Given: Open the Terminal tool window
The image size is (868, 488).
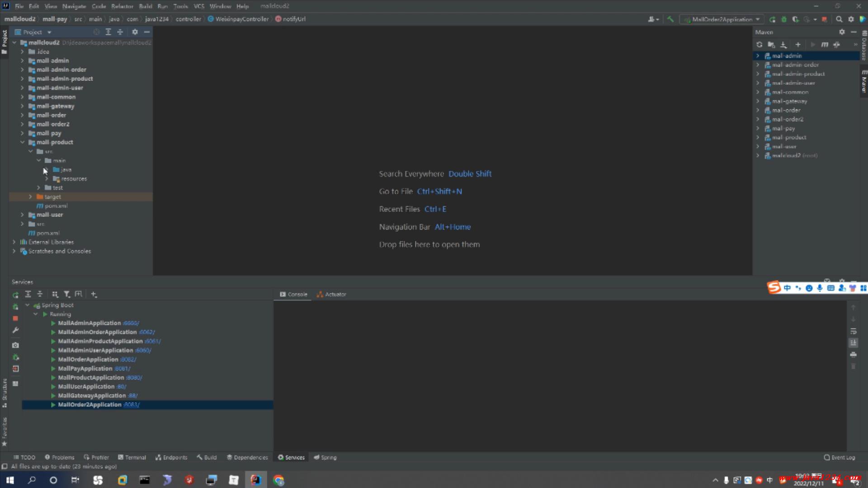Looking at the screenshot, I should click(132, 457).
